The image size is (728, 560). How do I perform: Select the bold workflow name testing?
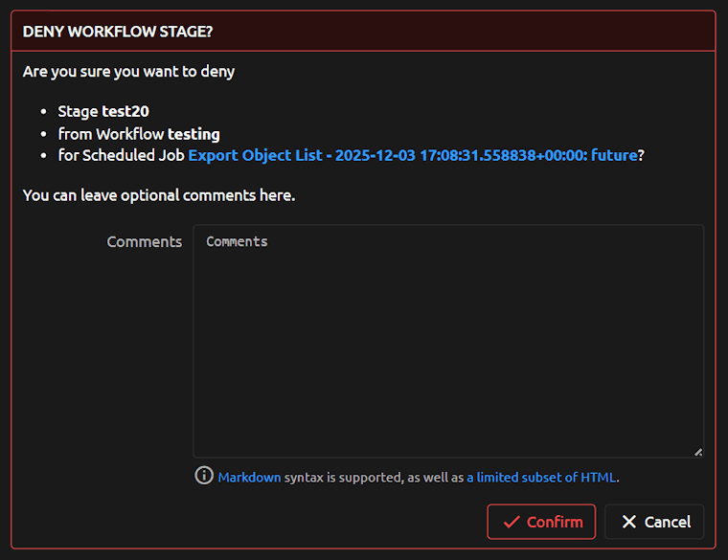pos(193,134)
